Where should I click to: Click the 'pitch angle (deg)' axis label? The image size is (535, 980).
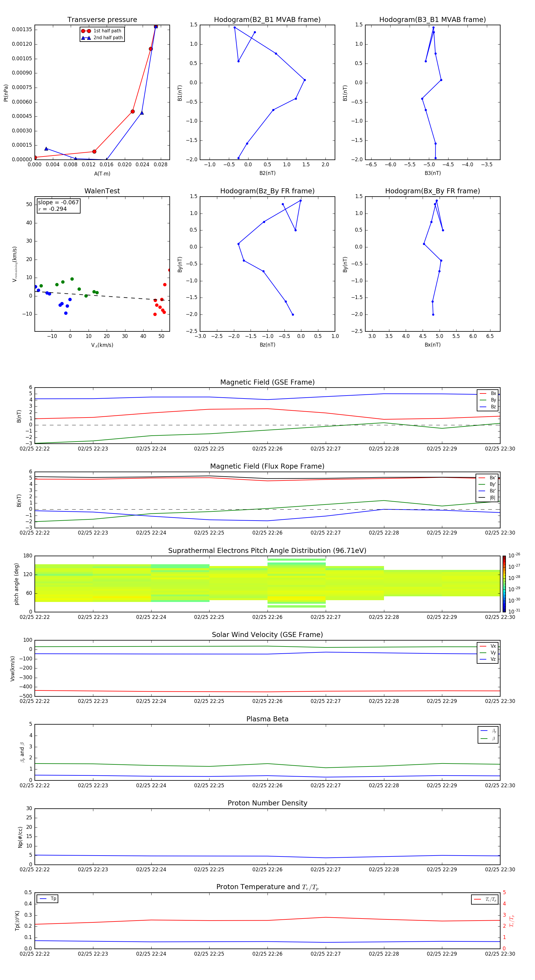point(16,584)
